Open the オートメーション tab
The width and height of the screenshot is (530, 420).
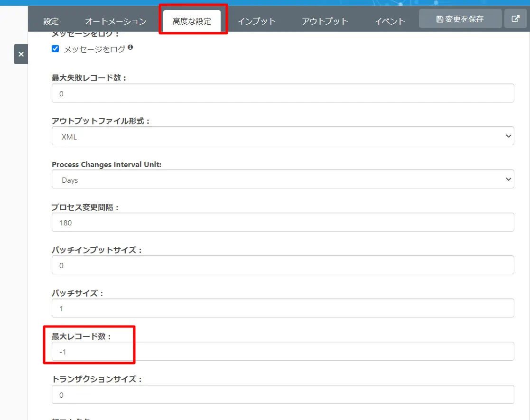(116, 21)
